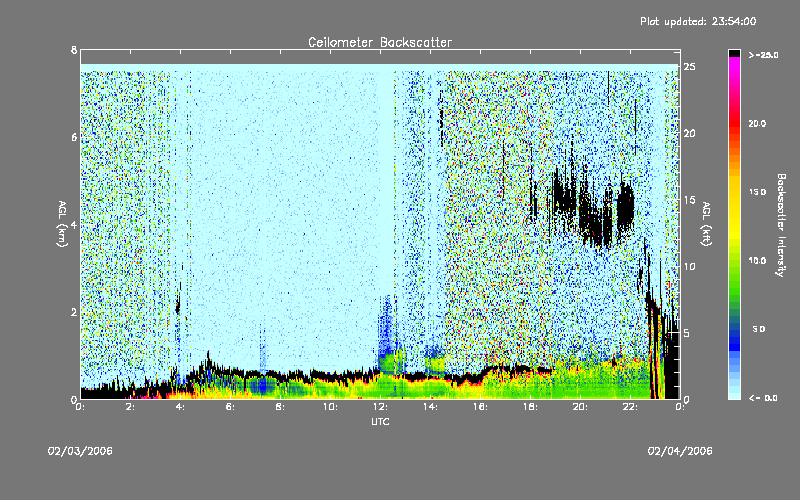Click the "20.0" colorbar label
The width and height of the screenshot is (800, 500).
(757, 123)
